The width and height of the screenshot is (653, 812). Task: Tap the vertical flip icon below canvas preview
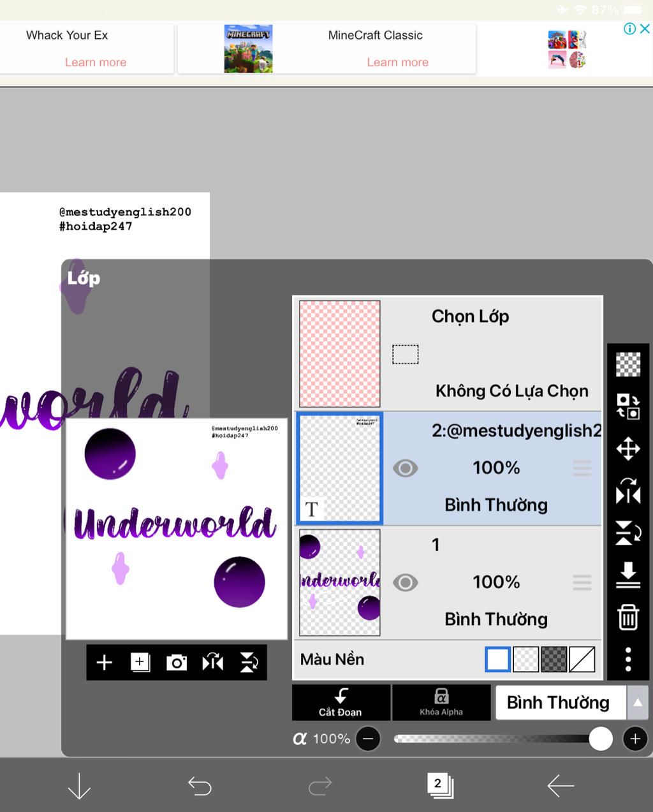tap(249, 663)
